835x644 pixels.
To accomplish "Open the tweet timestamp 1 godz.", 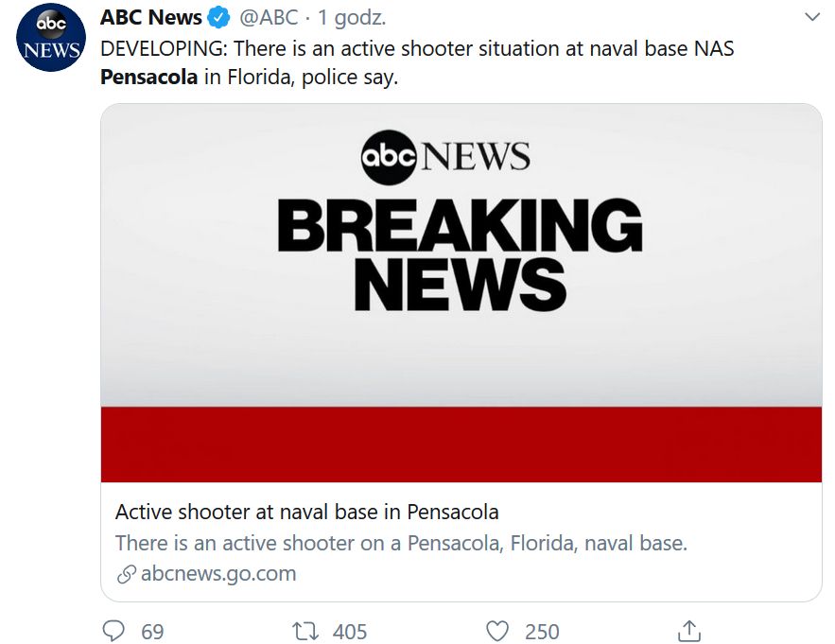I will [x=352, y=18].
